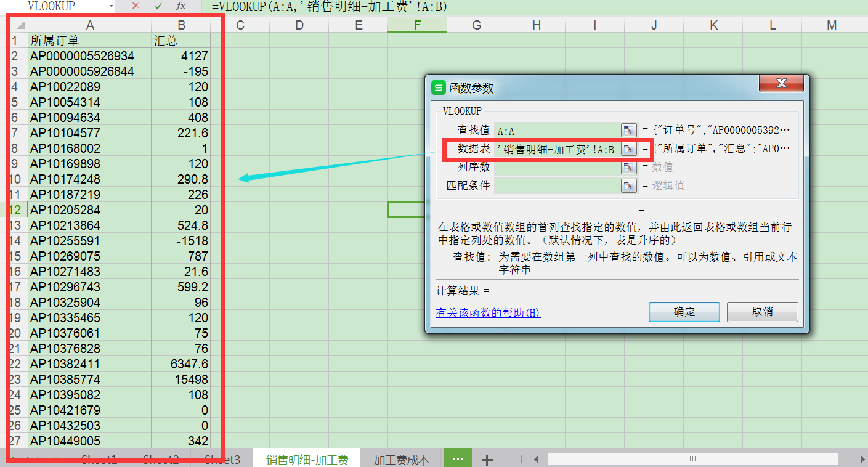Click cell AP0000005926844
This screenshot has width=868, height=467.
click(x=90, y=71)
